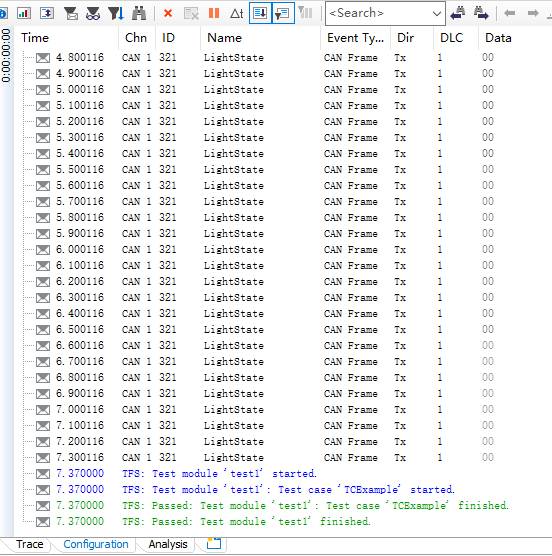552x556 pixels.
Task: Toggle the highlighted filtered-view button next to auto-scroll
Action: (283, 13)
